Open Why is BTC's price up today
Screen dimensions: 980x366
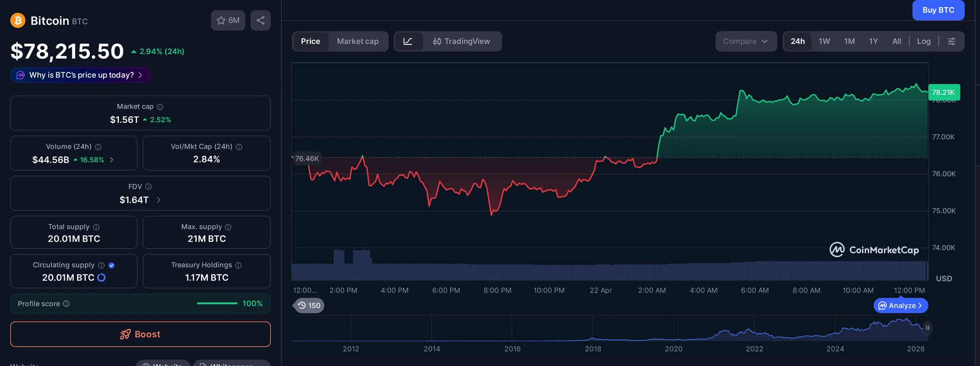(80, 75)
